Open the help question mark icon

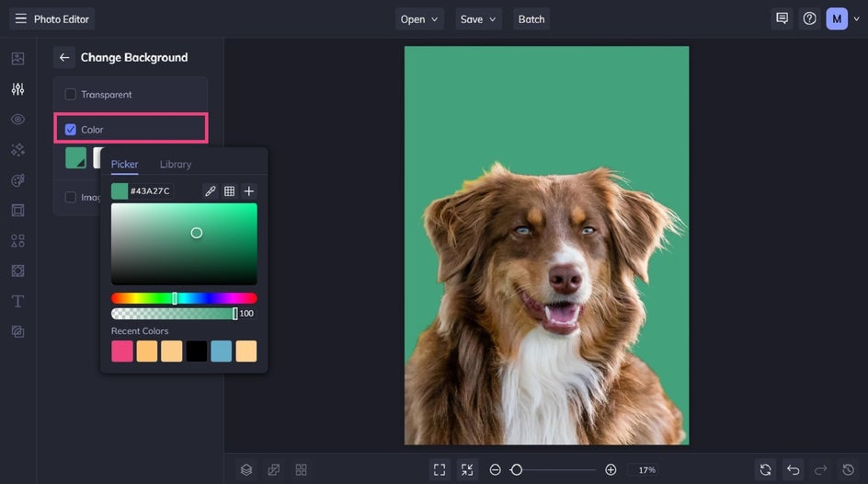click(x=809, y=18)
